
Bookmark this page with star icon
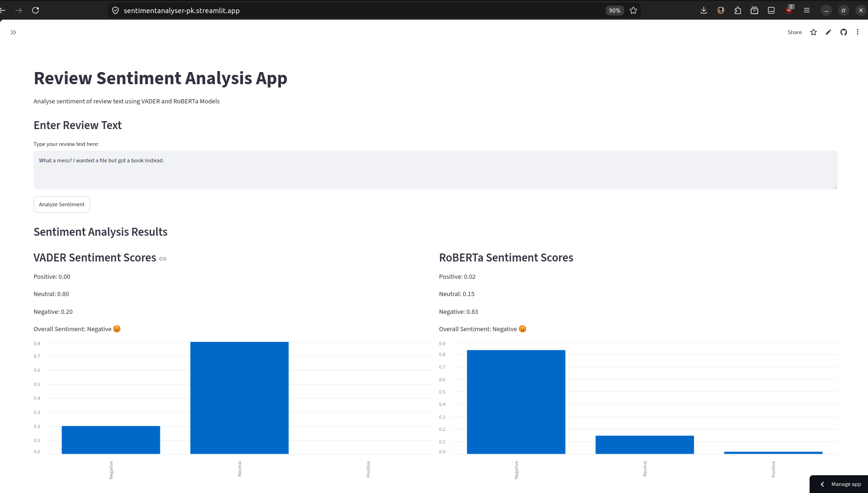click(633, 10)
